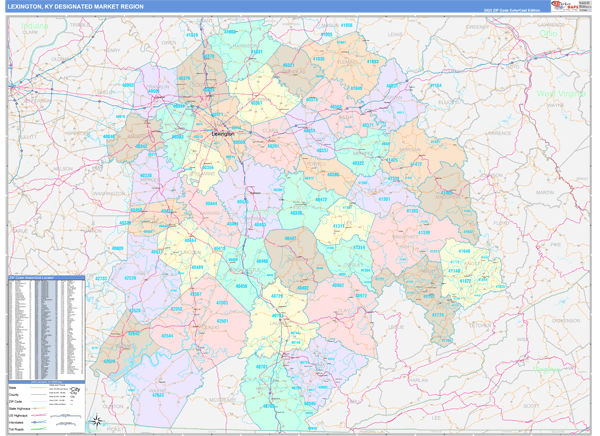Click the ZIP code label 41339
The height and width of the screenshot is (436, 600).
pos(424,233)
